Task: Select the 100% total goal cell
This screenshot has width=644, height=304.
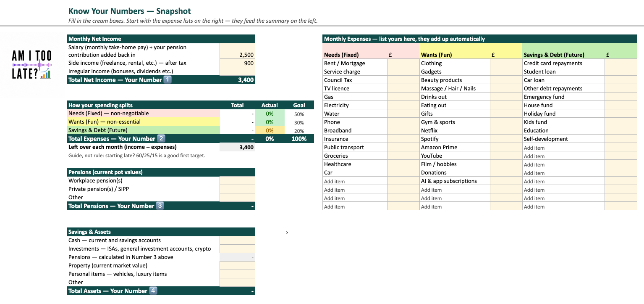Action: tap(299, 139)
